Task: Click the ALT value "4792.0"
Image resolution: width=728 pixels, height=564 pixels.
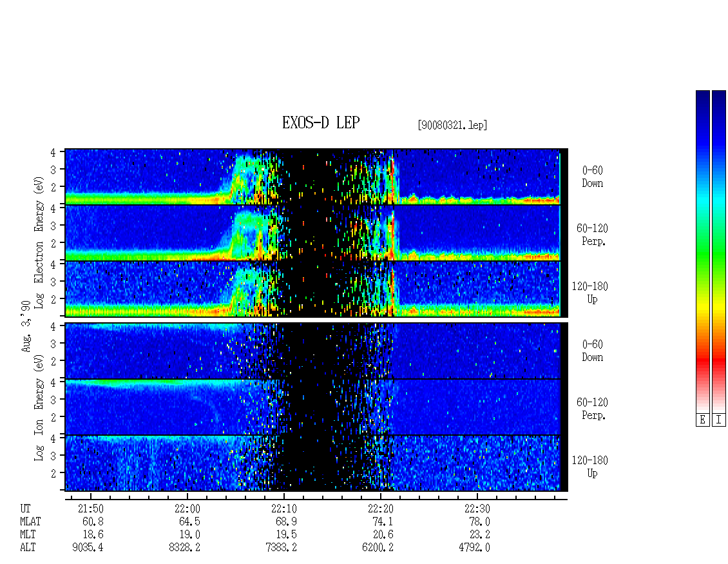Action: click(x=475, y=548)
